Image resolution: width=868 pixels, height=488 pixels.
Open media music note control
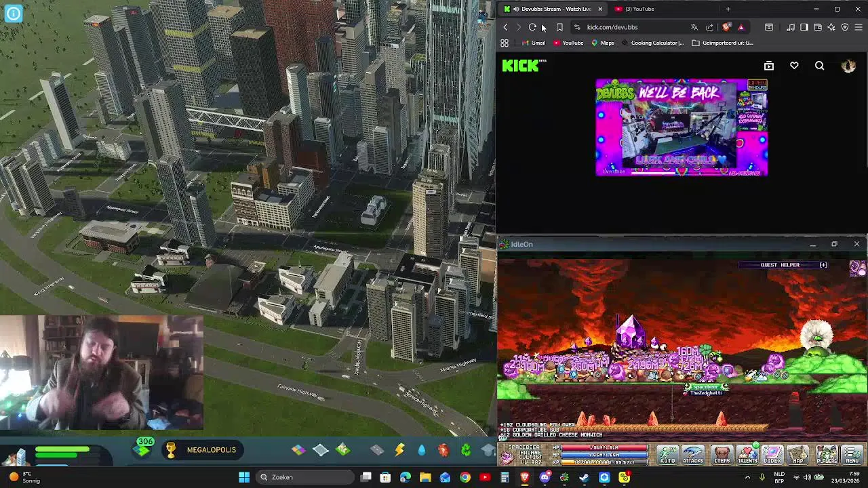[x=791, y=27]
